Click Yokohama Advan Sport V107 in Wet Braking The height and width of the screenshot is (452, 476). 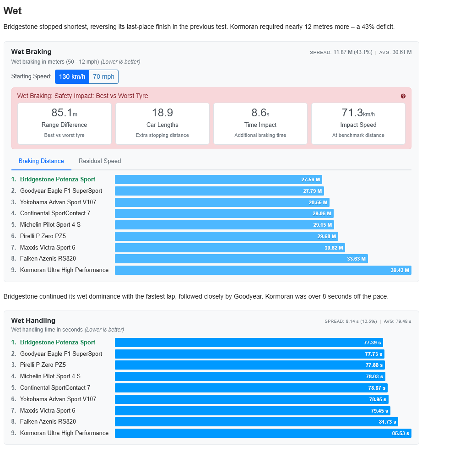[58, 202]
